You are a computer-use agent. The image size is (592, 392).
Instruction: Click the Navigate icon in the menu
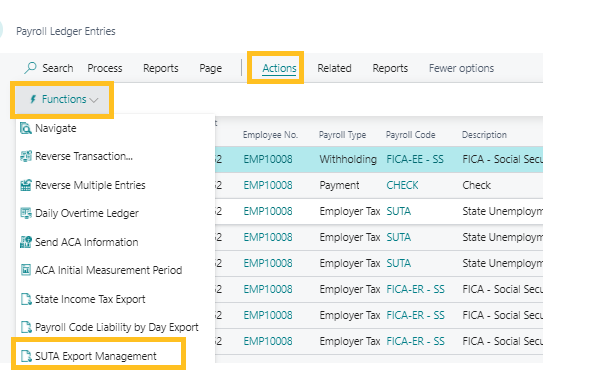(x=26, y=128)
